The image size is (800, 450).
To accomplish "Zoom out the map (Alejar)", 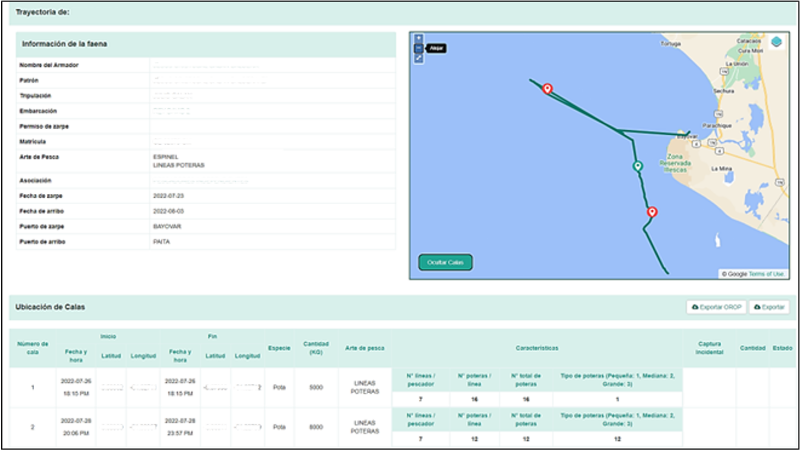I will (x=418, y=48).
